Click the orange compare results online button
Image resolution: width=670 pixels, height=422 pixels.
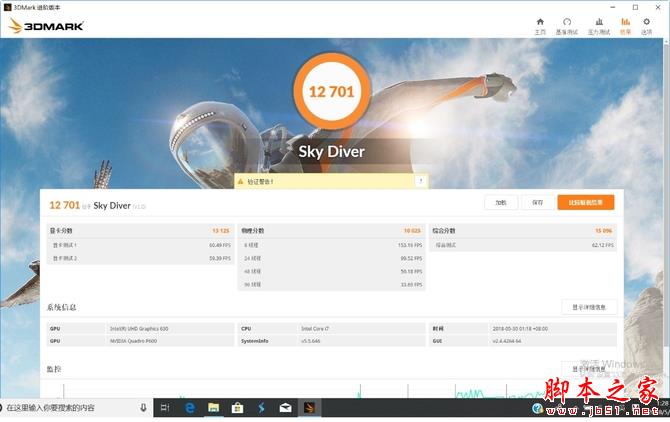tap(586, 202)
